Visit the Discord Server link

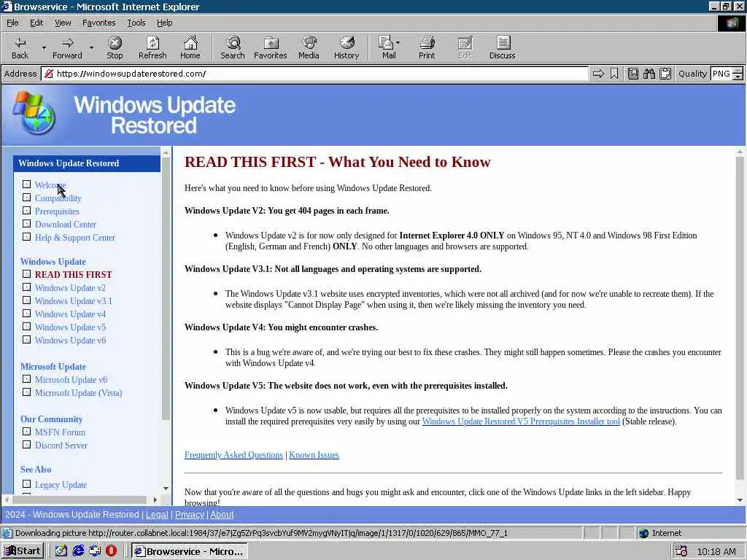(61, 446)
